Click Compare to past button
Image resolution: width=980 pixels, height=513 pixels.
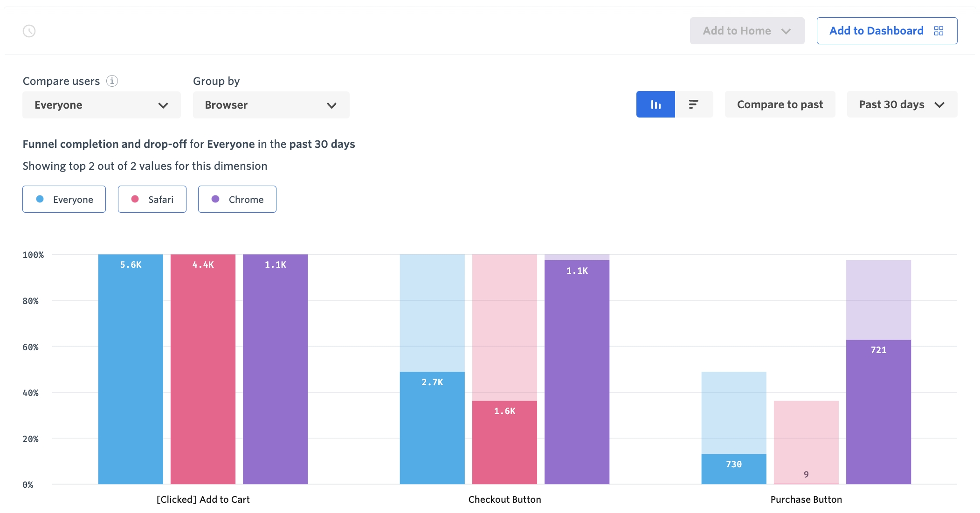click(780, 104)
